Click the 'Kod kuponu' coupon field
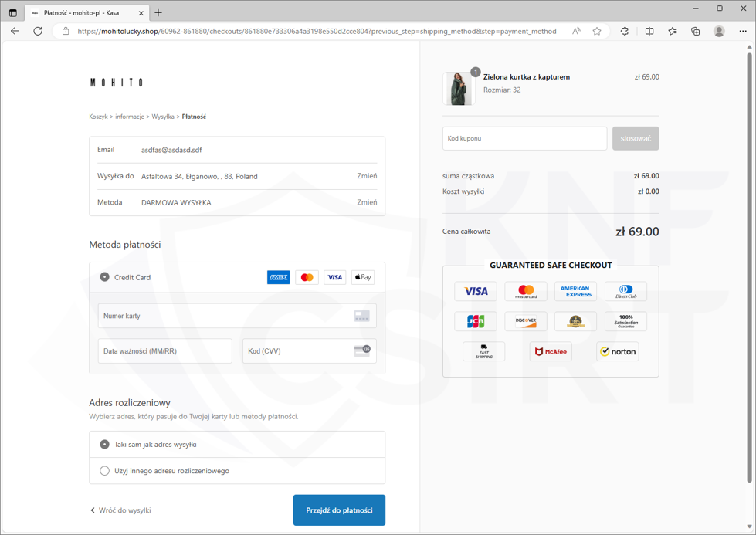This screenshot has width=756, height=535. coord(524,139)
